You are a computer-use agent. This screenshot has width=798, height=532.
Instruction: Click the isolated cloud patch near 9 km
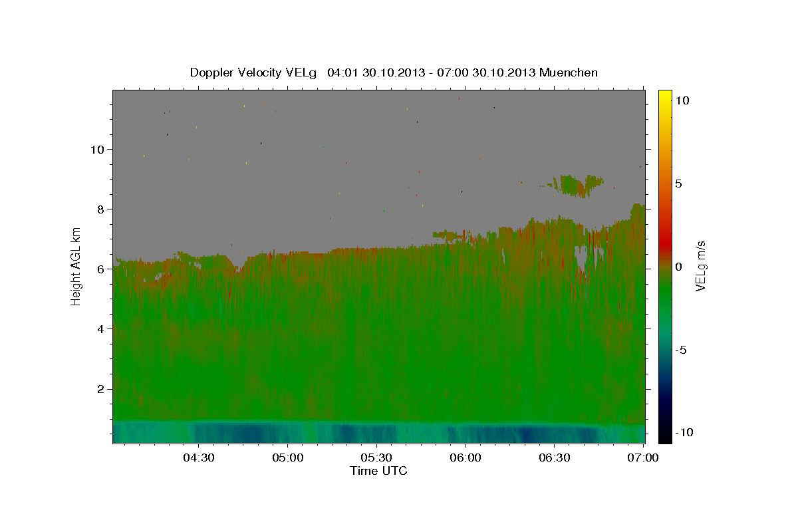pyautogui.click(x=576, y=185)
